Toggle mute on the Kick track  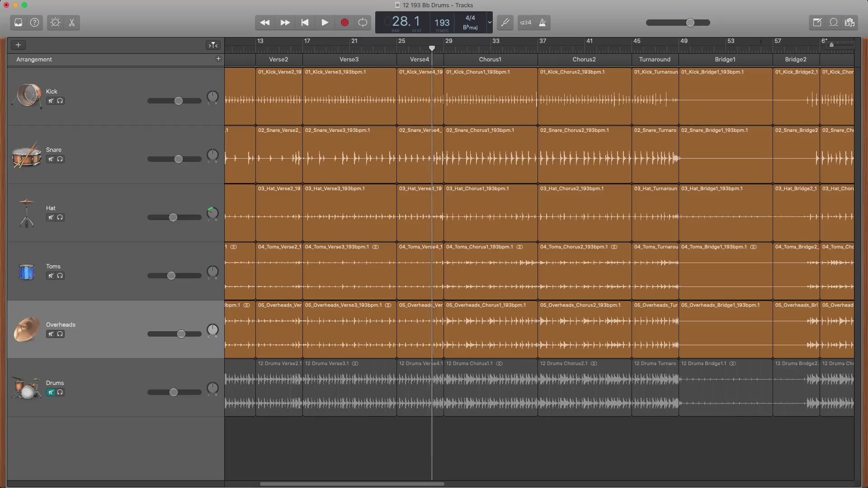[x=51, y=101]
